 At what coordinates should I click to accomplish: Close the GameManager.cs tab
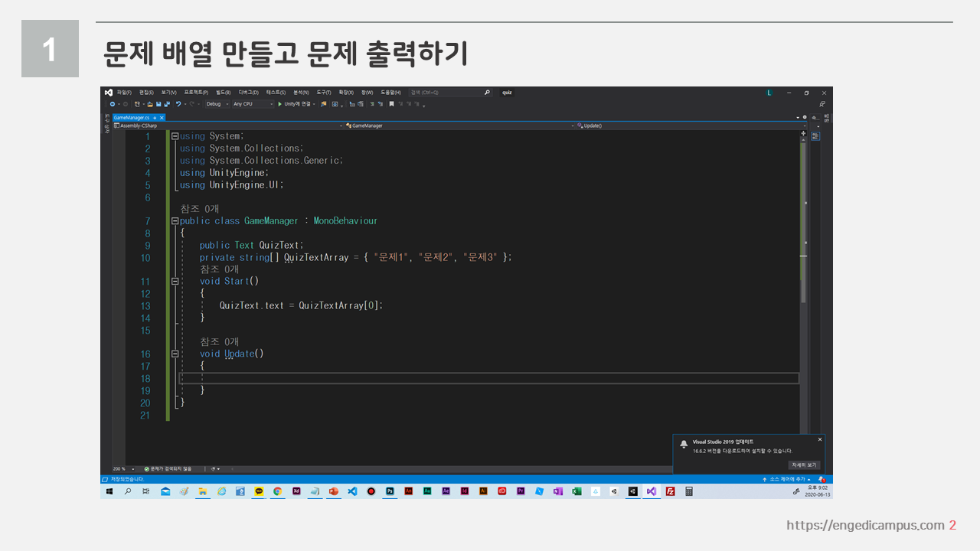tap(162, 117)
